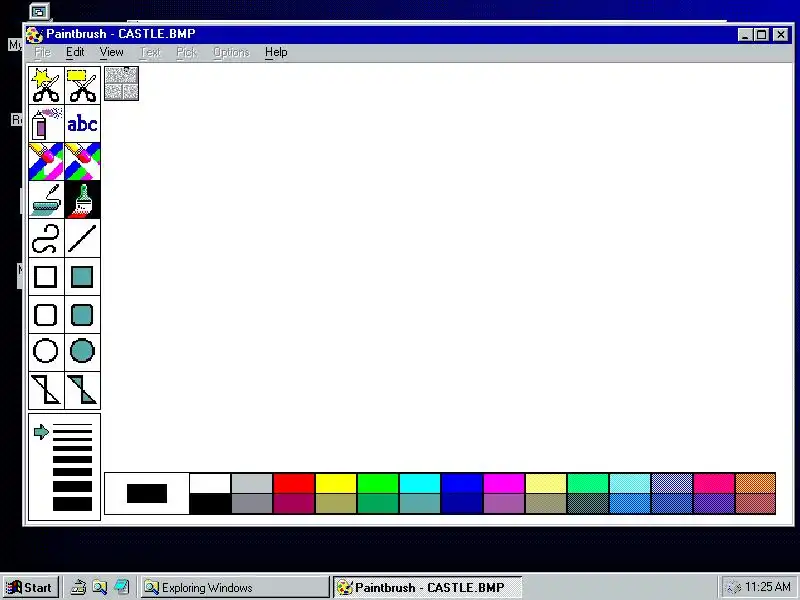The image size is (800, 600).
Task: Pick the black palette swatch
Action: tap(210, 504)
